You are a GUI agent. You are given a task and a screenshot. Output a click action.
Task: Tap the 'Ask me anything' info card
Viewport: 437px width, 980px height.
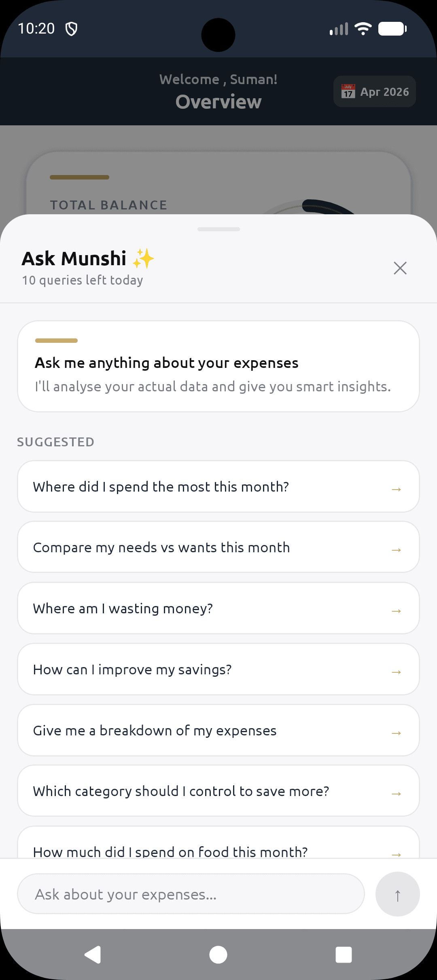tap(218, 367)
